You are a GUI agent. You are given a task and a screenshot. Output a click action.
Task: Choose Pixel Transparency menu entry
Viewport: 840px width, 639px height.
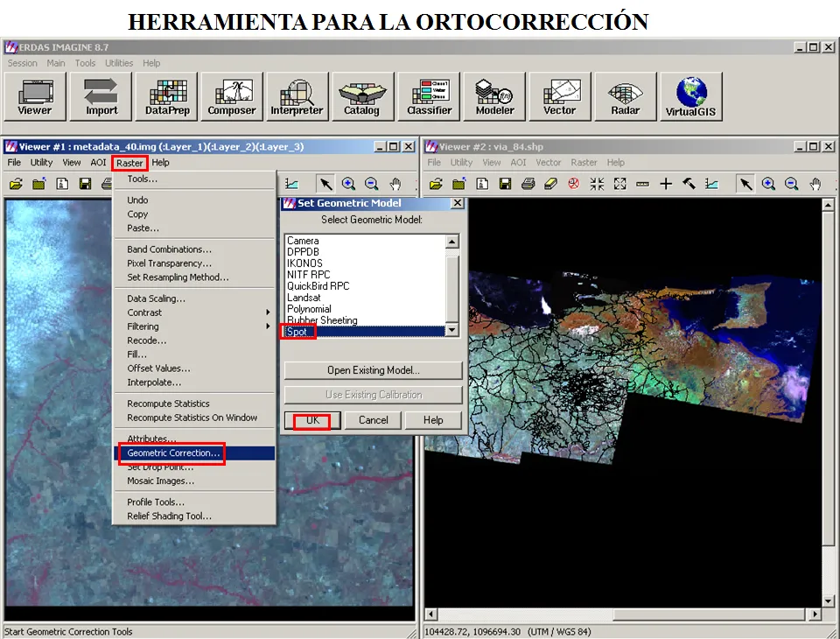[194, 263]
